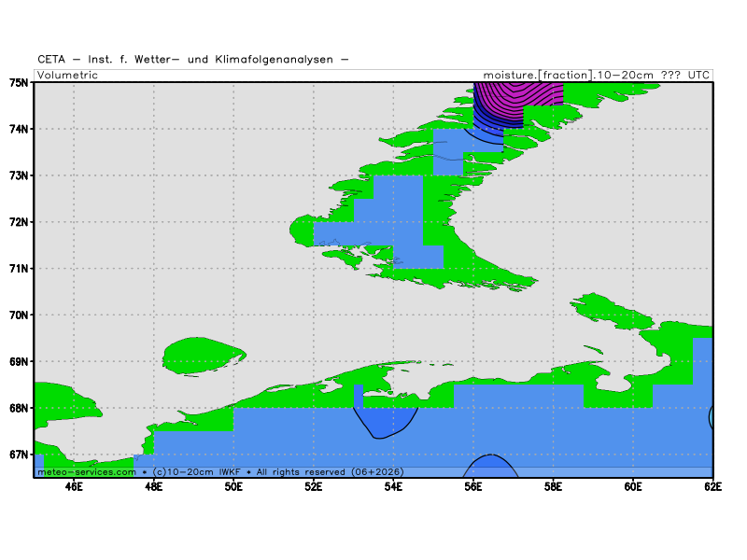Click the dark blue contour bowl near 54E

[x=383, y=422]
